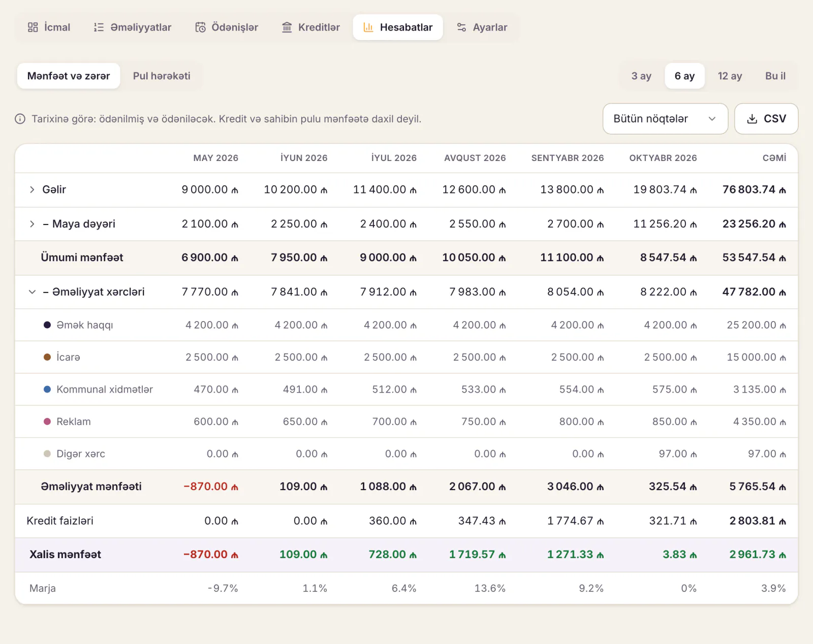Export report with CSV button
Viewport: 813px width, 644px height.
(x=766, y=119)
